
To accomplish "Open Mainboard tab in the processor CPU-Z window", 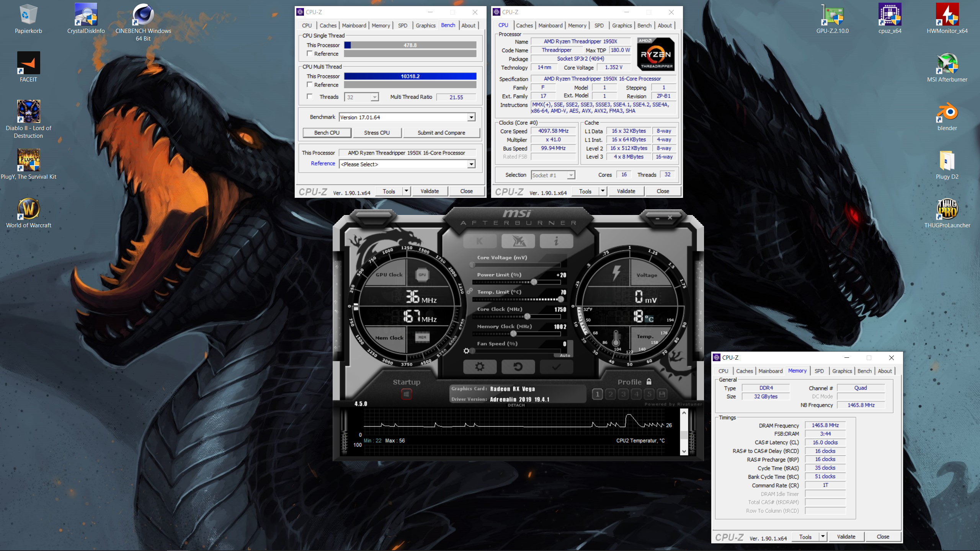I will tap(550, 26).
